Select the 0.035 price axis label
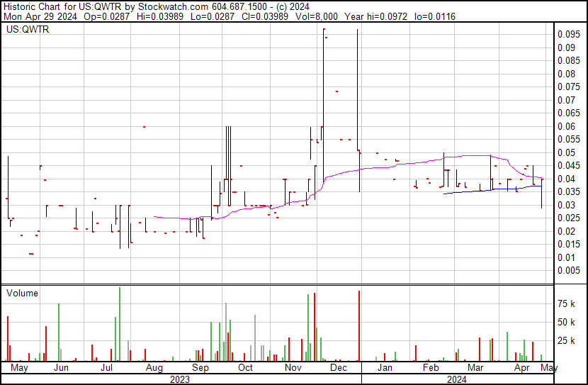 click(x=569, y=192)
